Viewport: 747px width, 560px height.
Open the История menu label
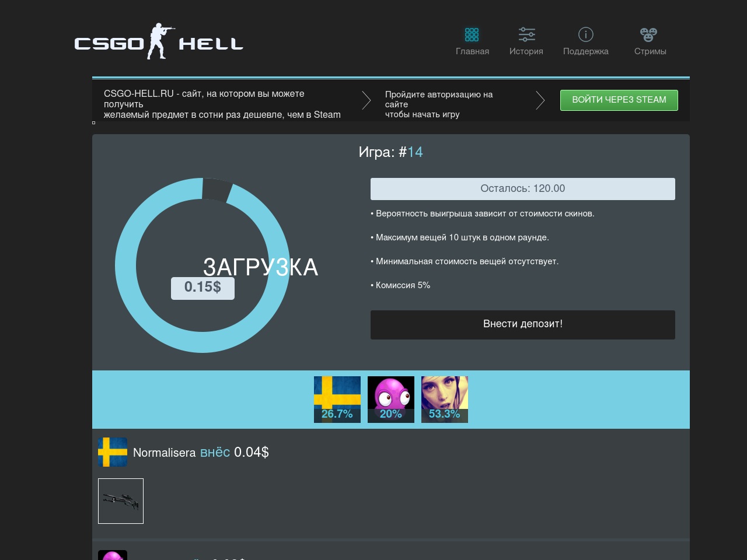tap(526, 51)
